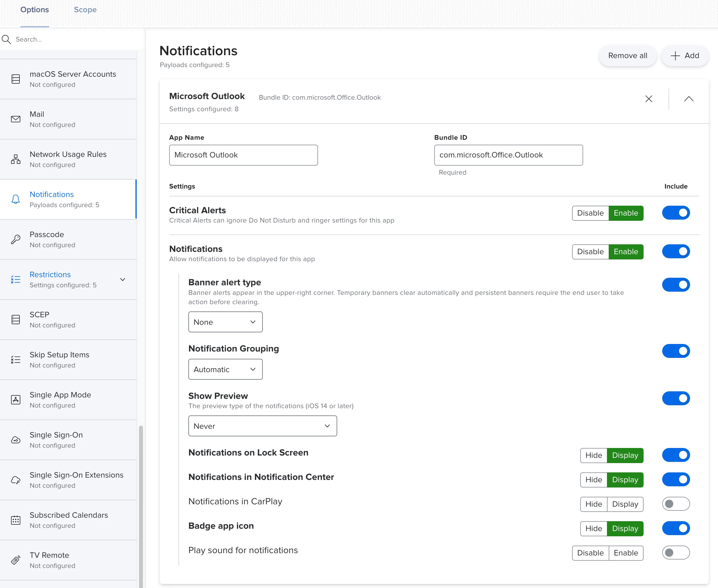
Task: Open the TV Remote payload section
Action: [x=68, y=560]
